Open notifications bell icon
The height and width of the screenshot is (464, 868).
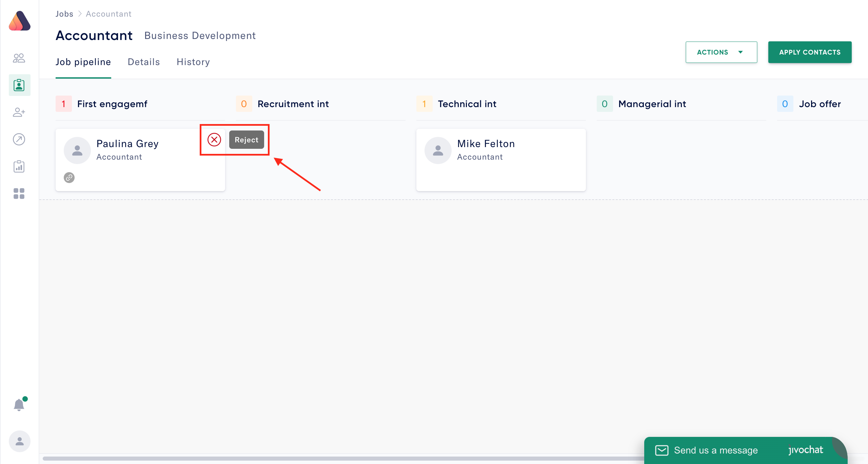tap(19, 405)
